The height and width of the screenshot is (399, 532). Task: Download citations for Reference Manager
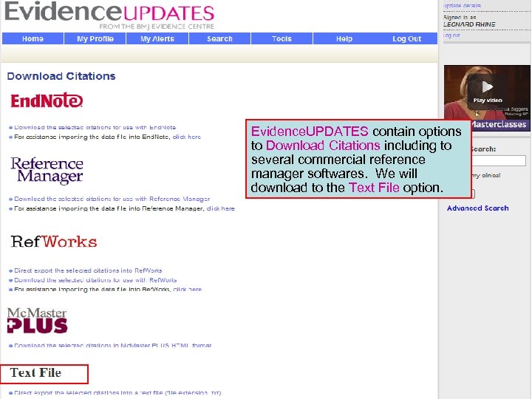click(112, 199)
